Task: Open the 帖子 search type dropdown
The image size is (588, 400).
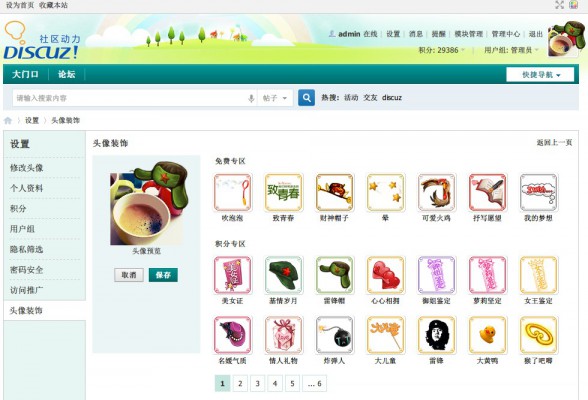Action: click(x=275, y=98)
